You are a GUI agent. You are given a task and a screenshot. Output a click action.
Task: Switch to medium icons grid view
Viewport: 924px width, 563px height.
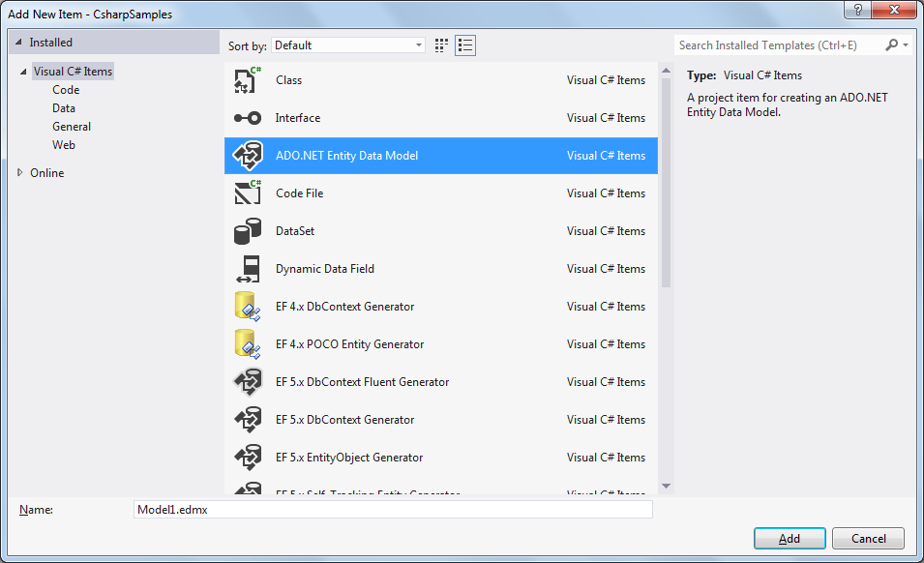click(x=441, y=45)
